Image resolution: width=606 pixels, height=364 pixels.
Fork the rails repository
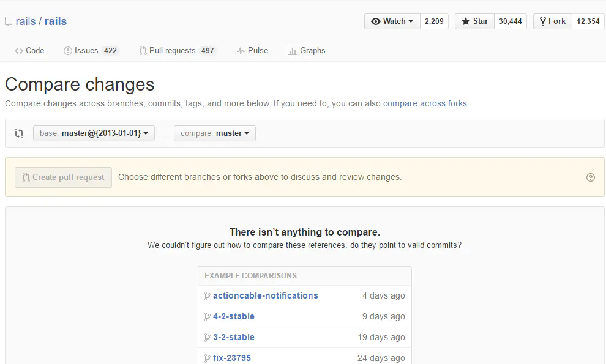(x=552, y=21)
